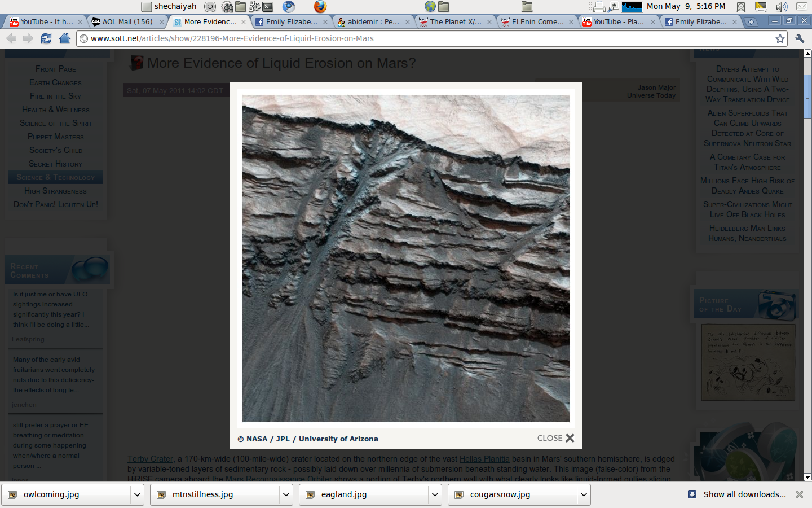Open the Fire in the Sky section
Image resolution: width=812 pixels, height=508 pixels.
pos(56,96)
